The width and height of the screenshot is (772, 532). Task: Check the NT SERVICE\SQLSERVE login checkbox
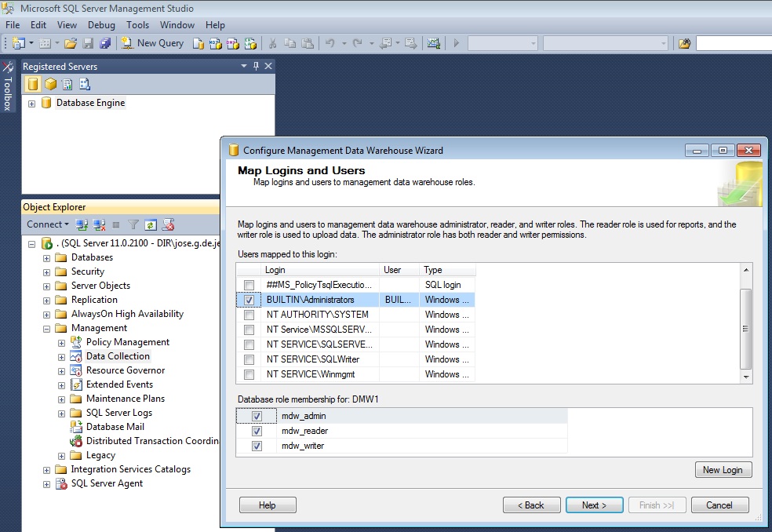pos(249,344)
